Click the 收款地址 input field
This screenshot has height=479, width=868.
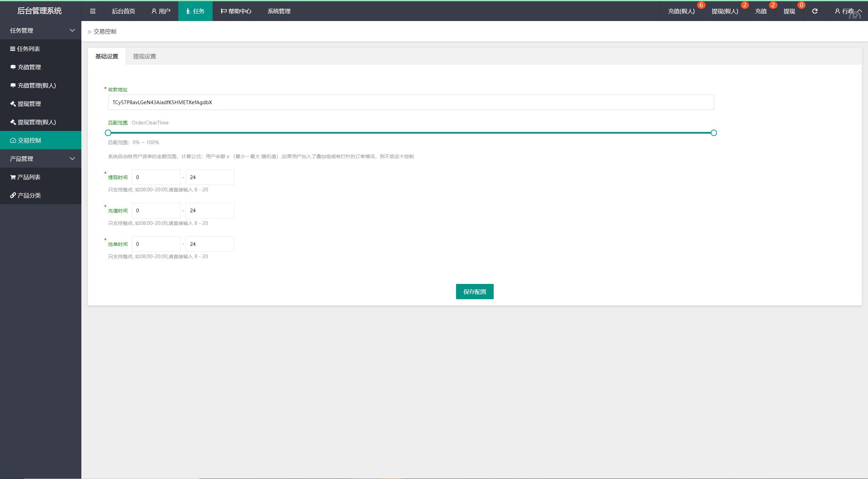coord(411,102)
